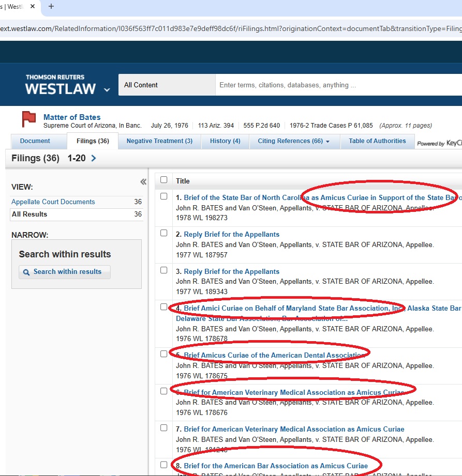Select checkbox for filing 5

click(164, 354)
